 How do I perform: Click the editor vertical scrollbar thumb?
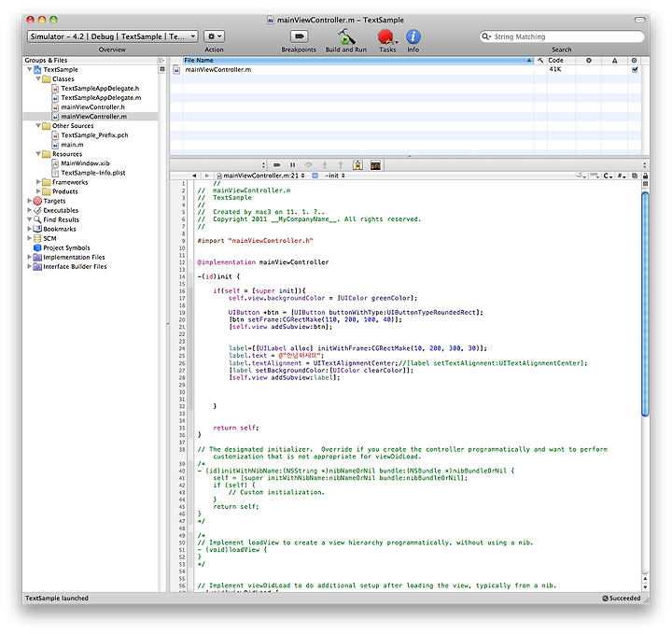click(x=645, y=303)
